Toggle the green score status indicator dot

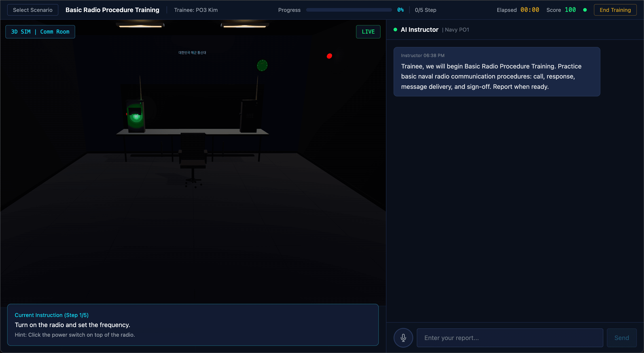click(585, 10)
